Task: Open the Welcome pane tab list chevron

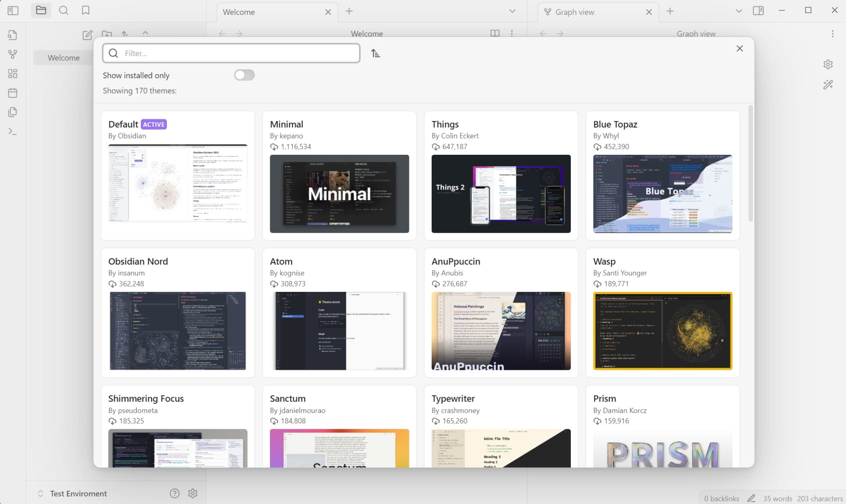Action: coord(512,11)
